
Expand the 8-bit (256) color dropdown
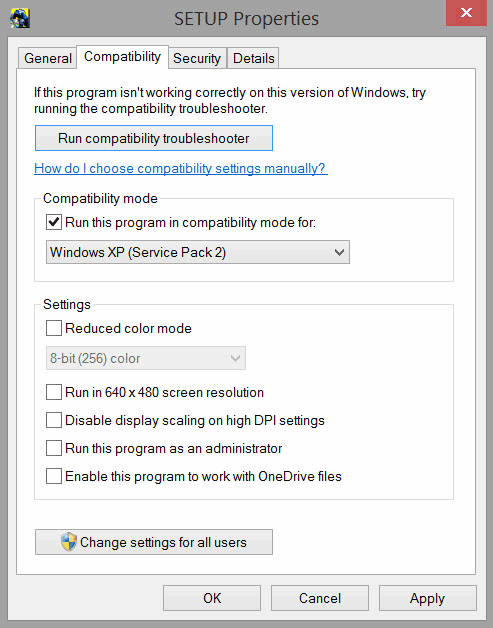[146, 358]
